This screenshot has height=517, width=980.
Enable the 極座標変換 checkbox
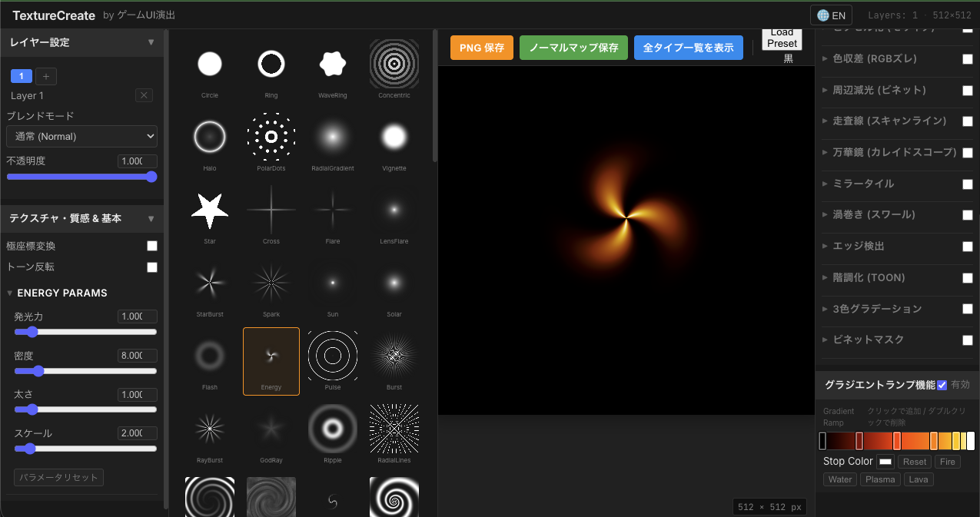coord(152,246)
